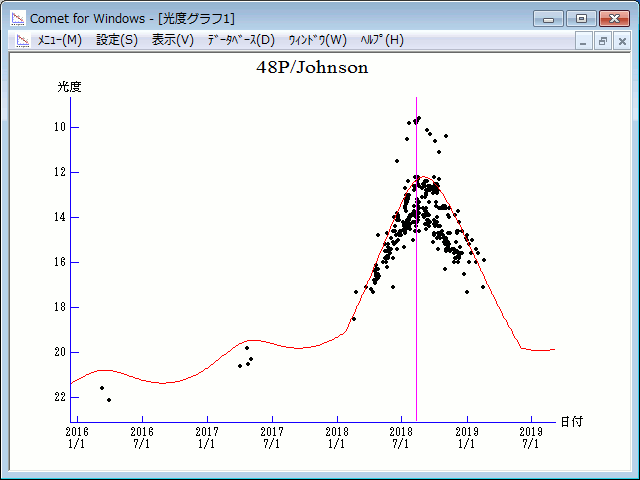Image resolution: width=640 pixels, height=480 pixels.
Task: Open the 設定(S) settings menu
Action: click(117, 40)
